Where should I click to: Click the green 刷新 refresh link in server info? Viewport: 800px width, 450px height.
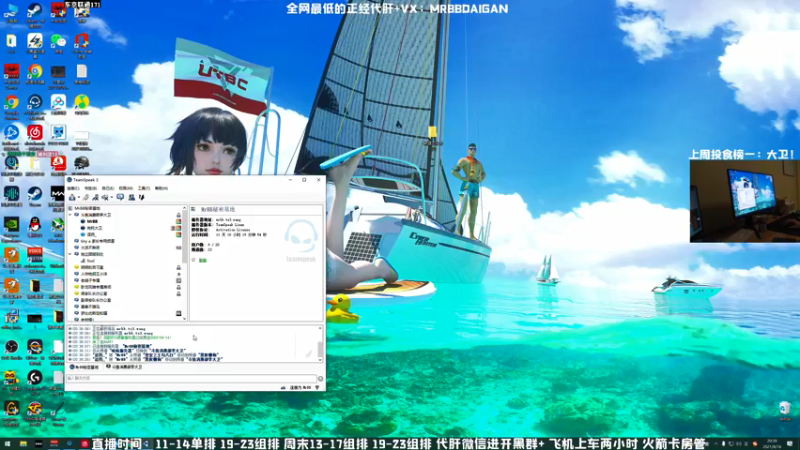[x=203, y=260]
